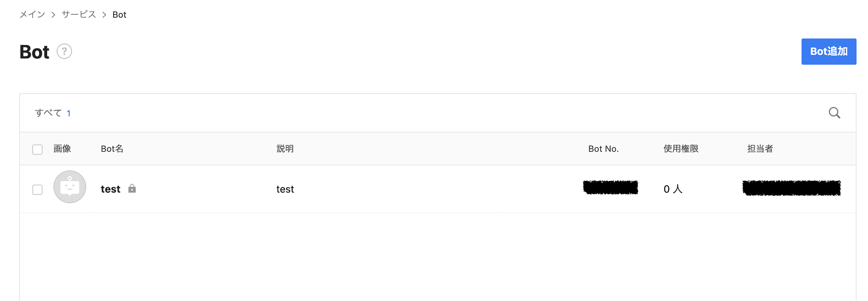The width and height of the screenshot is (868, 301).
Task: Select the すべて filter tab
Action: pyautogui.click(x=49, y=113)
